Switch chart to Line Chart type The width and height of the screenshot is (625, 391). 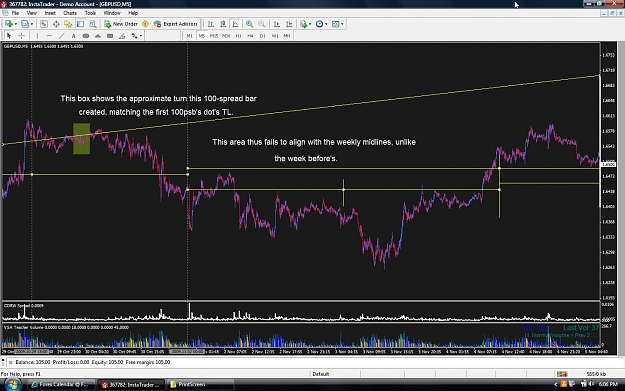point(236,24)
